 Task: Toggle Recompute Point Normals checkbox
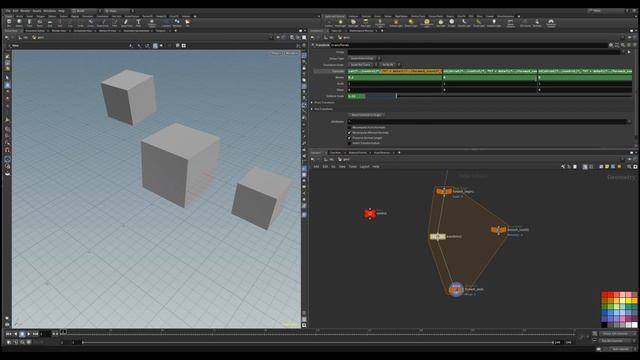click(349, 127)
